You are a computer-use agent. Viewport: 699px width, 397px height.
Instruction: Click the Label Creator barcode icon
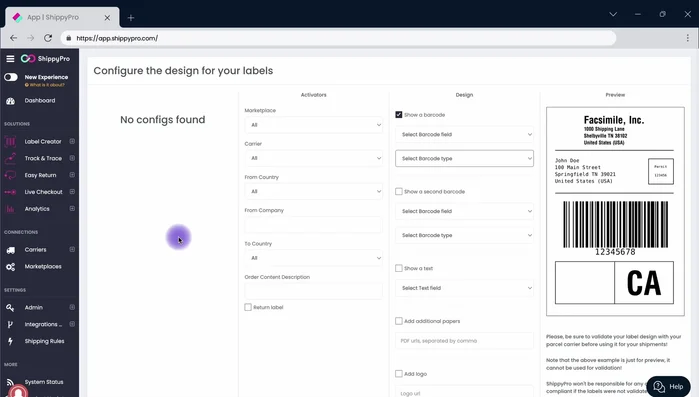pyautogui.click(x=10, y=142)
